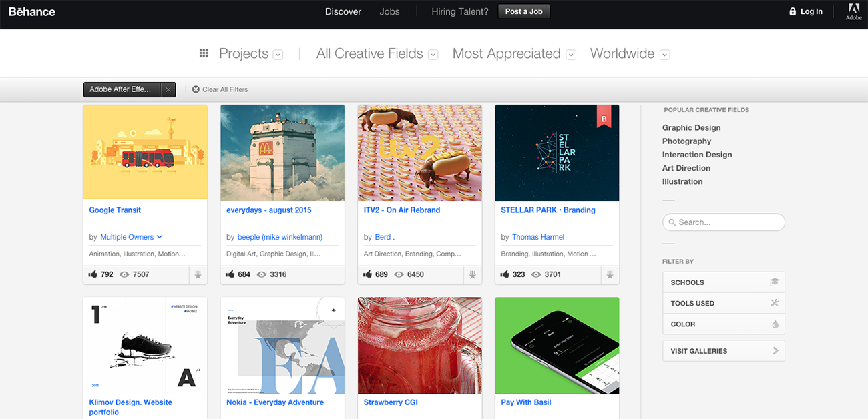Click the lock icon beside Log In
868x419 pixels.
coord(793,11)
